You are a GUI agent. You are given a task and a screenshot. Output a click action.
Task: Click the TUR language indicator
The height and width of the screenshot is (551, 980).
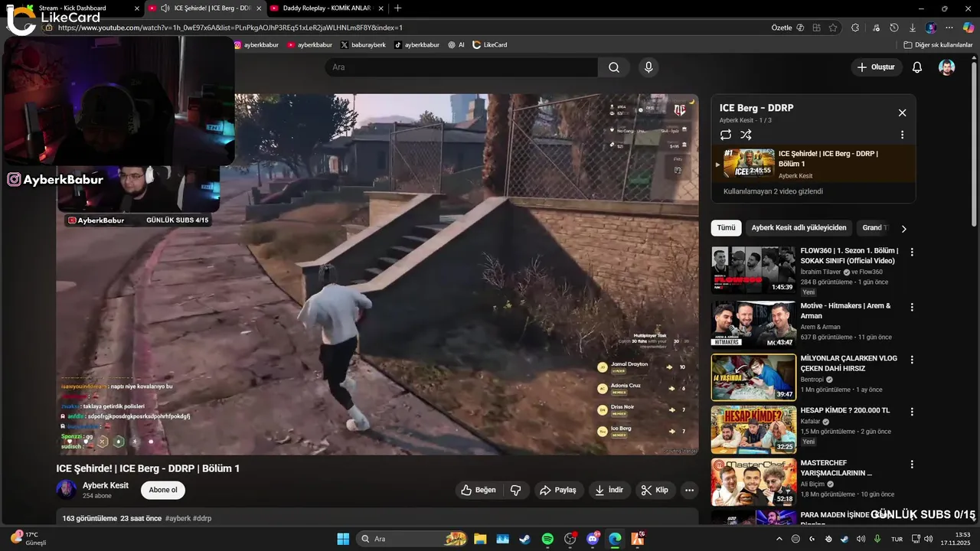coord(897,539)
